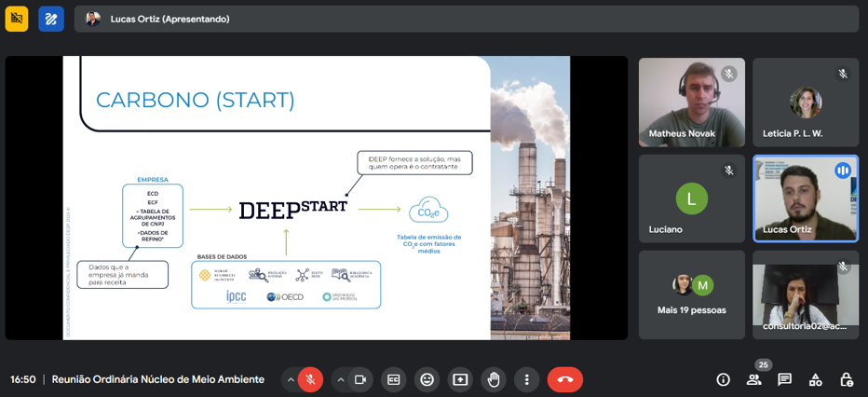Click the green 'L' avatar for Luciano
Image resolution: width=868 pixels, height=397 pixels.
691,198
